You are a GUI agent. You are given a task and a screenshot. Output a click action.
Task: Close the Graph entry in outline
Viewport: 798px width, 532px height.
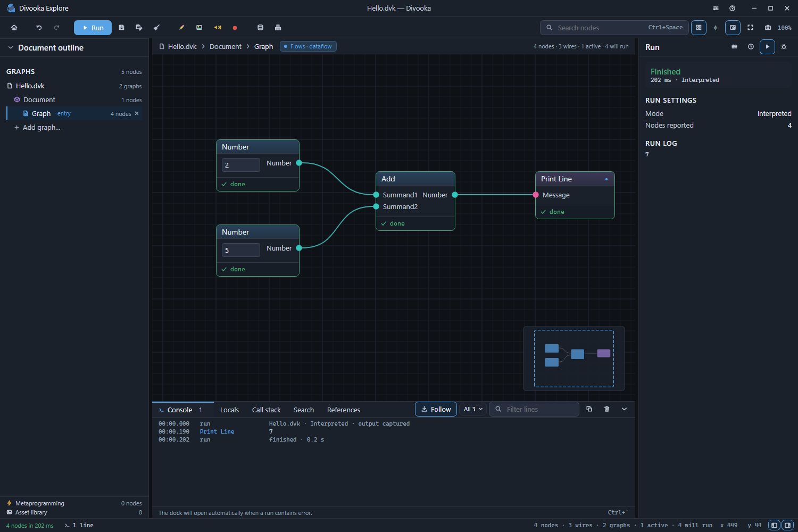137,113
